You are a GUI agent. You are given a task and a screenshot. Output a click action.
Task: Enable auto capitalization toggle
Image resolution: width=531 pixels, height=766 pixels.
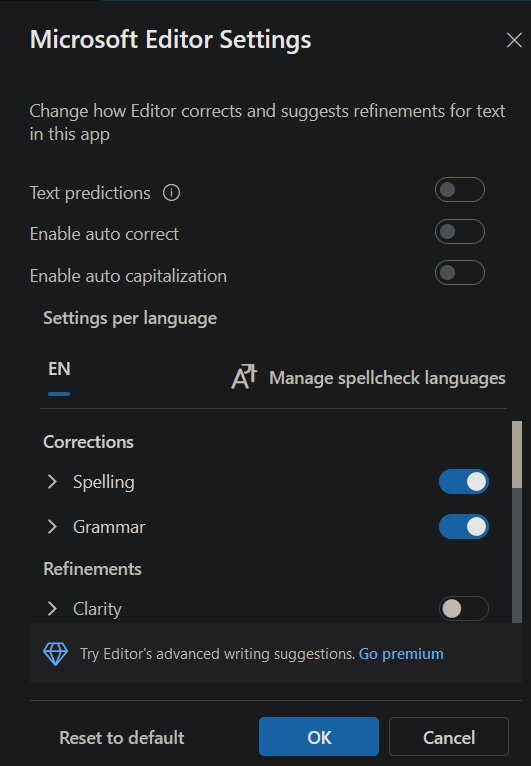coord(460,273)
